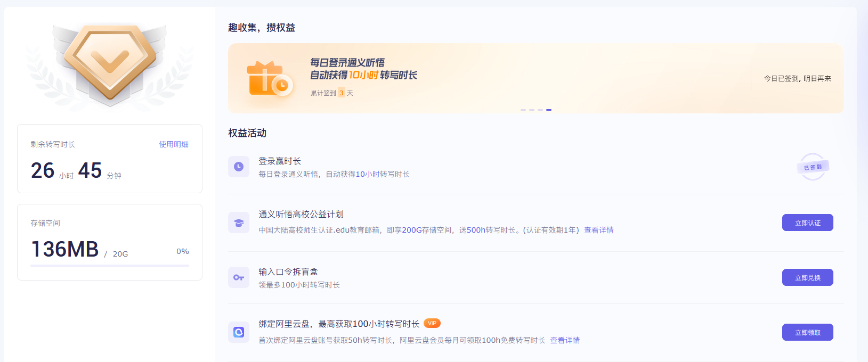Click the orange VIP badge
This screenshot has height=362, width=868.
point(432,323)
